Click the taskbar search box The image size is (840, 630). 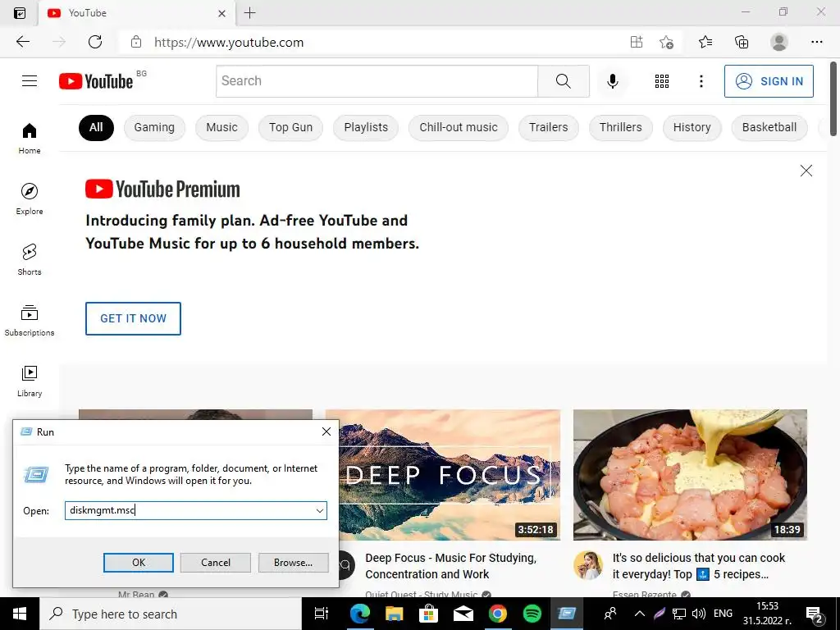171,614
